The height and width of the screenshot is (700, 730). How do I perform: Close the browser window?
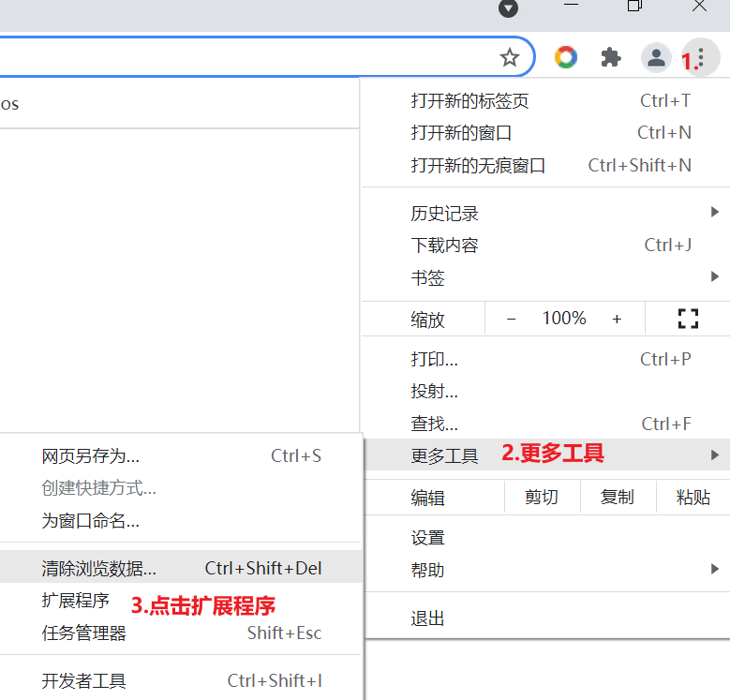pyautogui.click(x=699, y=6)
